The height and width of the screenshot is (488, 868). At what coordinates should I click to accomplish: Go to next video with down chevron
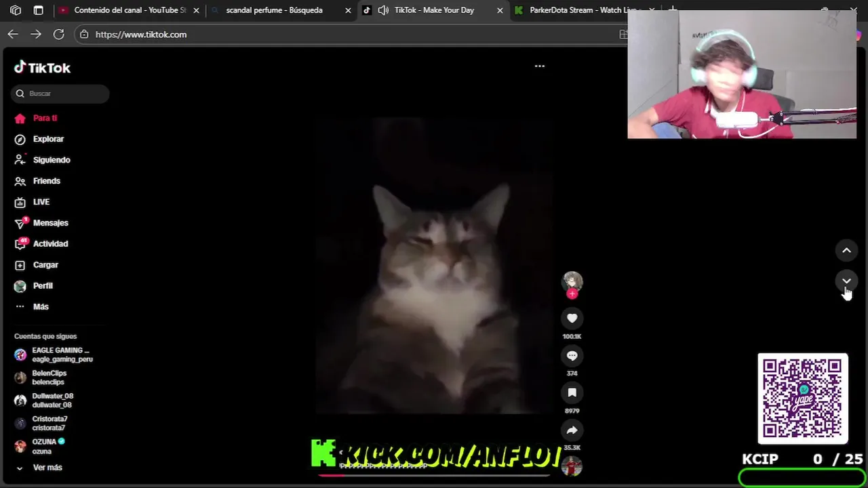[846, 281]
